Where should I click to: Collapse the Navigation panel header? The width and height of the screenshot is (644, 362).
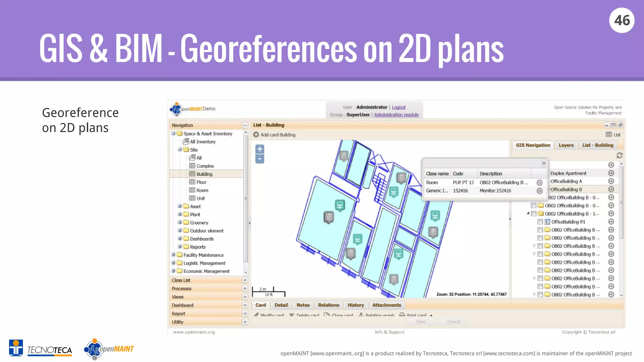click(x=245, y=125)
